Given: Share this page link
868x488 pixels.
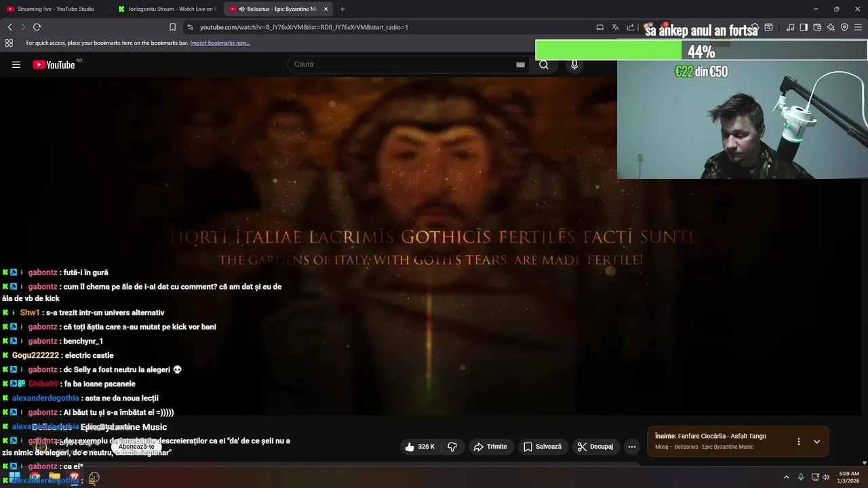Looking at the screenshot, I should pyautogui.click(x=631, y=27).
